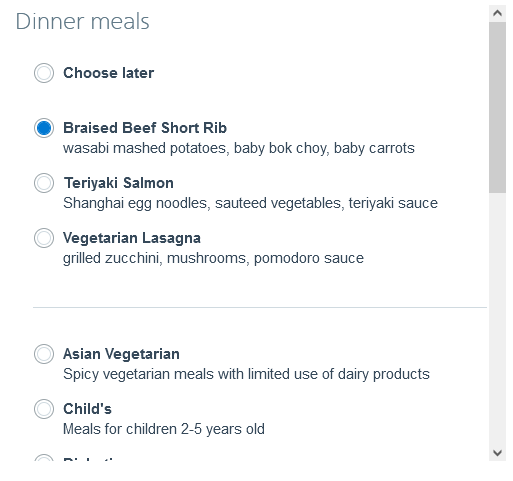The width and height of the screenshot is (513, 481).
Task: Click the scrollbar down arrow
Action: point(497,453)
